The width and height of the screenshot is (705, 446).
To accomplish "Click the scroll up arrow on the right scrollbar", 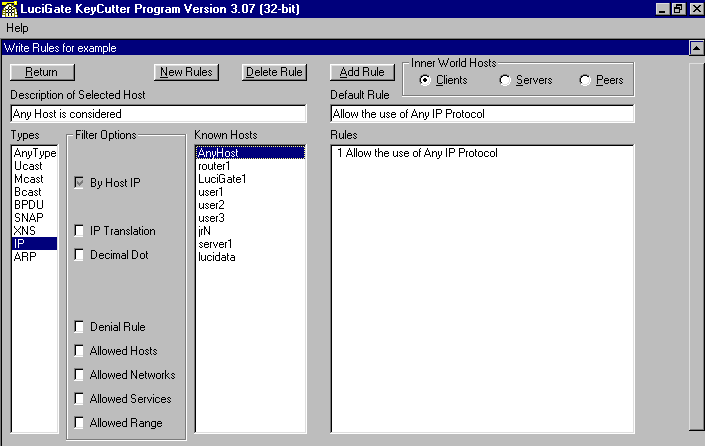I will 696,48.
